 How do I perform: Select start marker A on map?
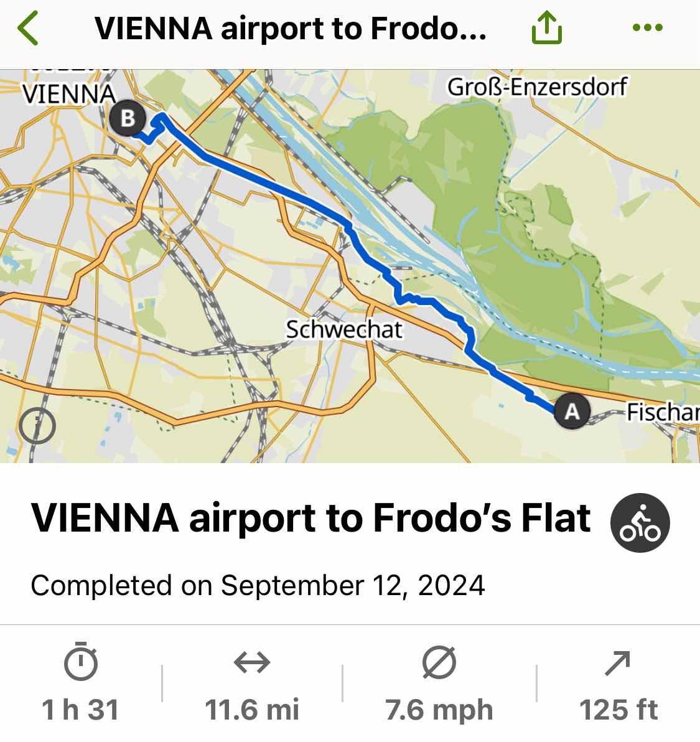[x=572, y=411]
